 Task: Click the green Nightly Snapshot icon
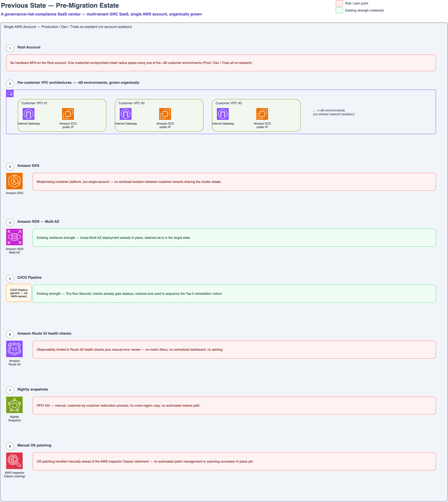15,405
